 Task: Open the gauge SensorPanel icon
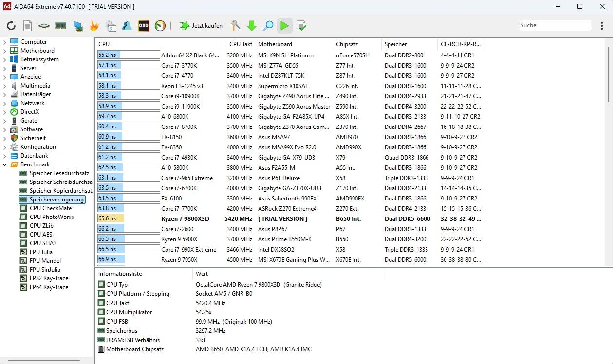(x=160, y=26)
